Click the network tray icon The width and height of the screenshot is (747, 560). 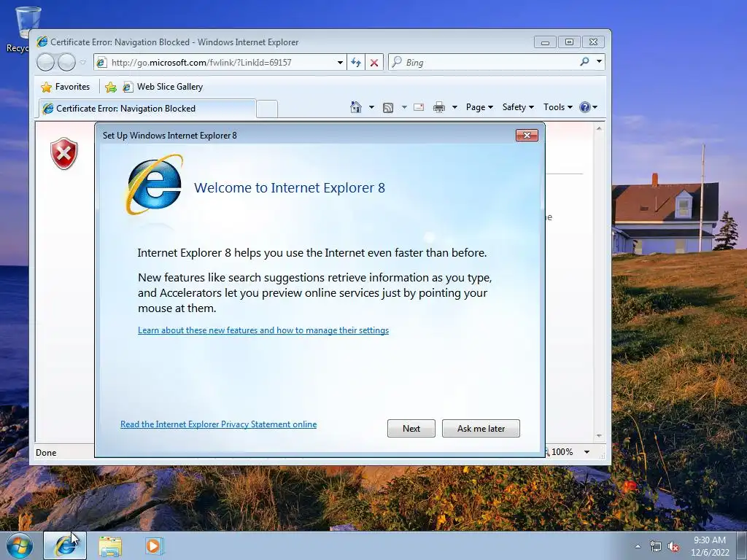coord(656,547)
